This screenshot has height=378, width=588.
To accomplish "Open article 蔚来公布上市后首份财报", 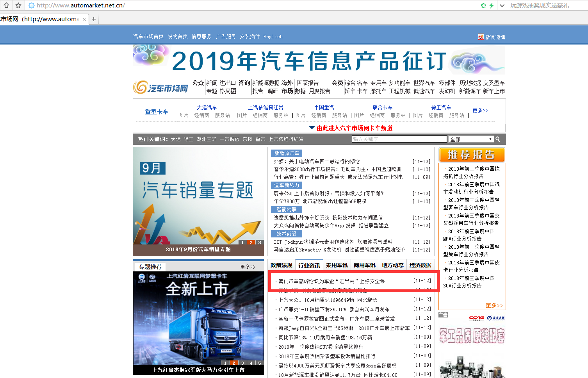I will (329, 193).
